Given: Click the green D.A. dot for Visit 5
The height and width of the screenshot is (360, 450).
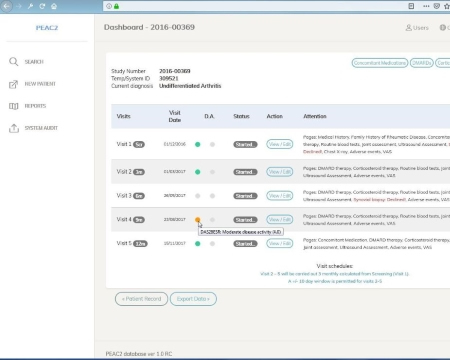Looking at the screenshot, I should point(198,244).
